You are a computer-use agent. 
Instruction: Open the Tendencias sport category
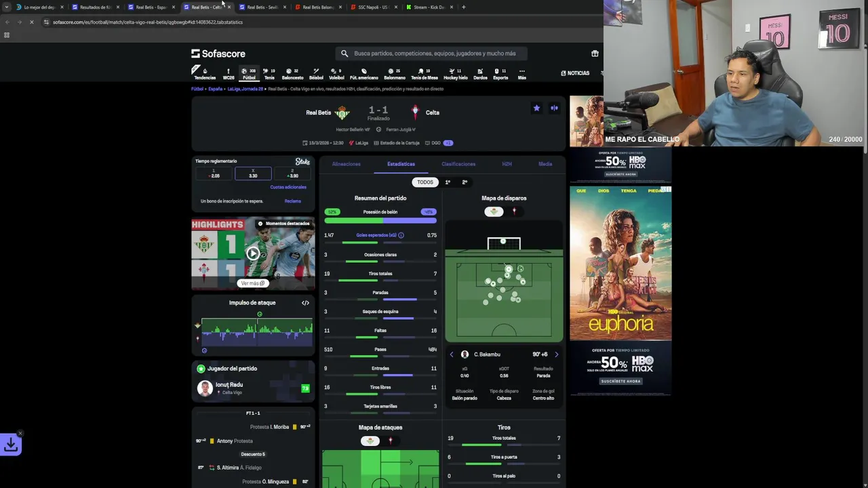[x=205, y=74]
